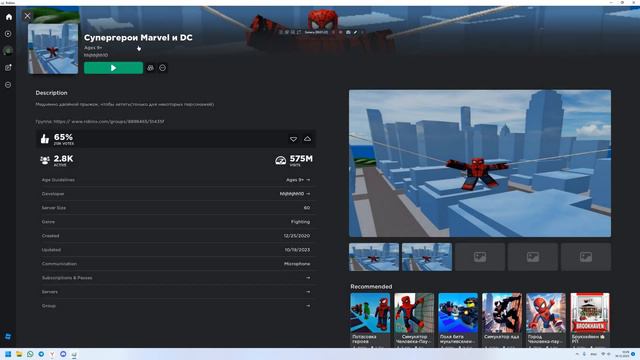Viewport: 640px width, 360px height.
Task: Click the 'Description' heading
Action: (51, 93)
